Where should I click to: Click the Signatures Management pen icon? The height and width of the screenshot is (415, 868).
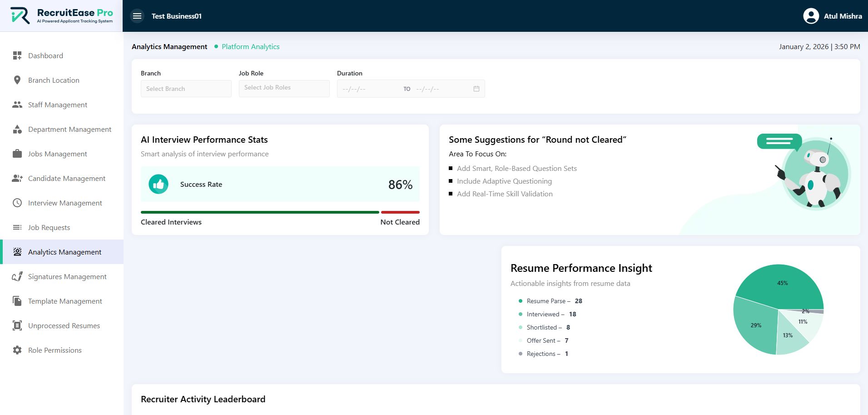pyautogui.click(x=17, y=276)
